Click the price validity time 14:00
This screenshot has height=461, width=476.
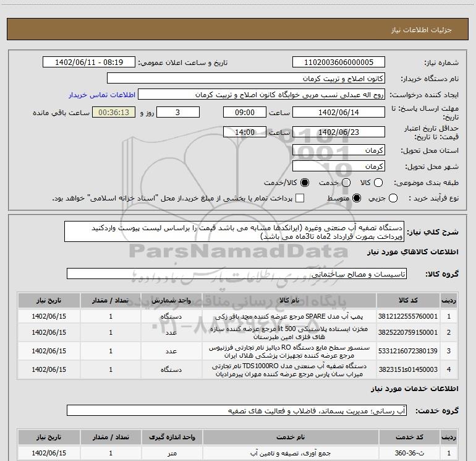click(245, 132)
